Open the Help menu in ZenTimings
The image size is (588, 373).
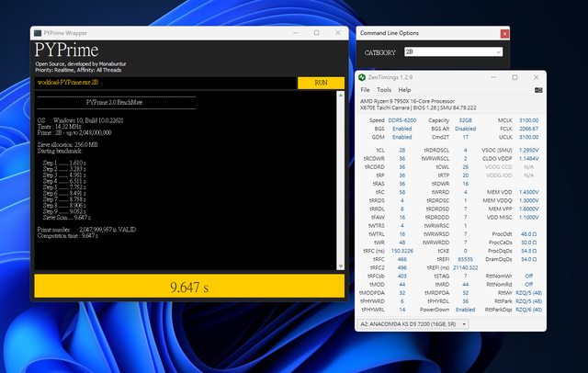(x=405, y=90)
